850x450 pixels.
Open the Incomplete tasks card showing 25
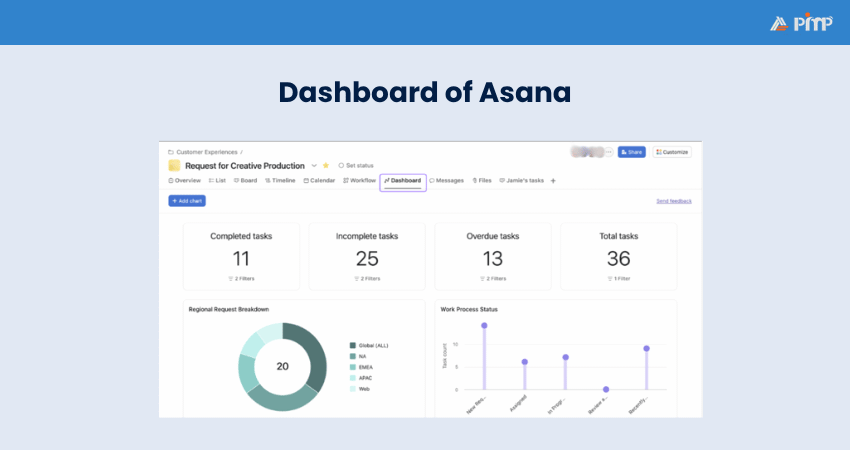[367, 256]
